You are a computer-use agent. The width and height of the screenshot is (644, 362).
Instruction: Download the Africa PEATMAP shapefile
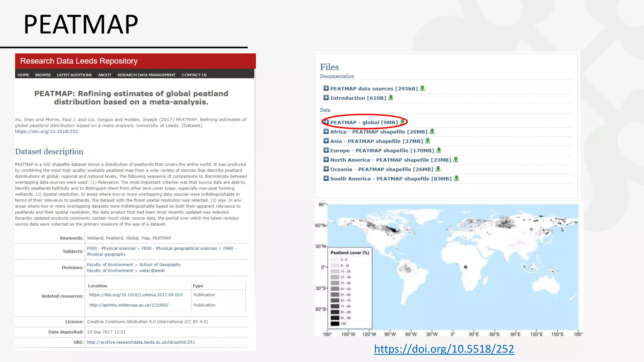point(432,131)
